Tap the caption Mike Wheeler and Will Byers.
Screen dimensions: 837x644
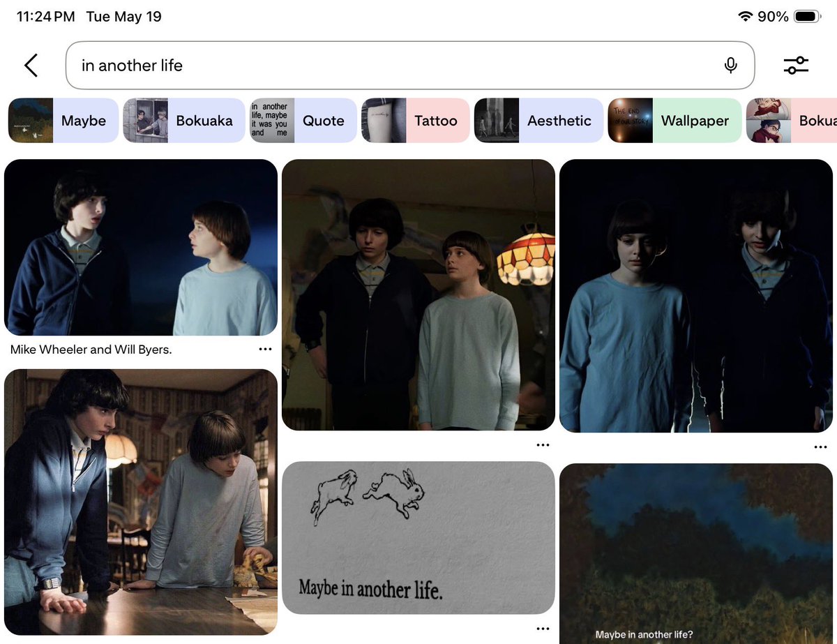pyautogui.click(x=91, y=350)
